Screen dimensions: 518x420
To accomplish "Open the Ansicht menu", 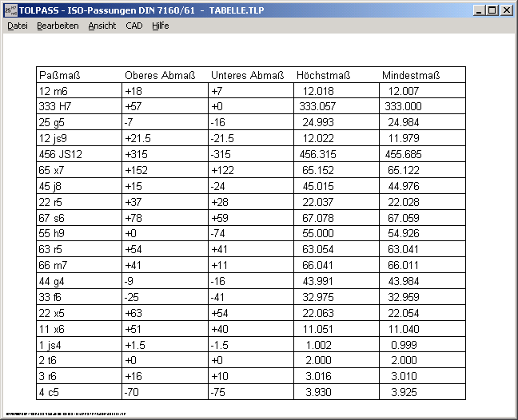I will tap(102, 26).
